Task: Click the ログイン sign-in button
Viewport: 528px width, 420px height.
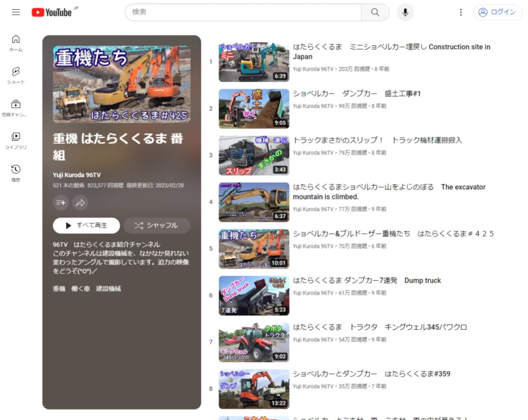Action: click(497, 12)
